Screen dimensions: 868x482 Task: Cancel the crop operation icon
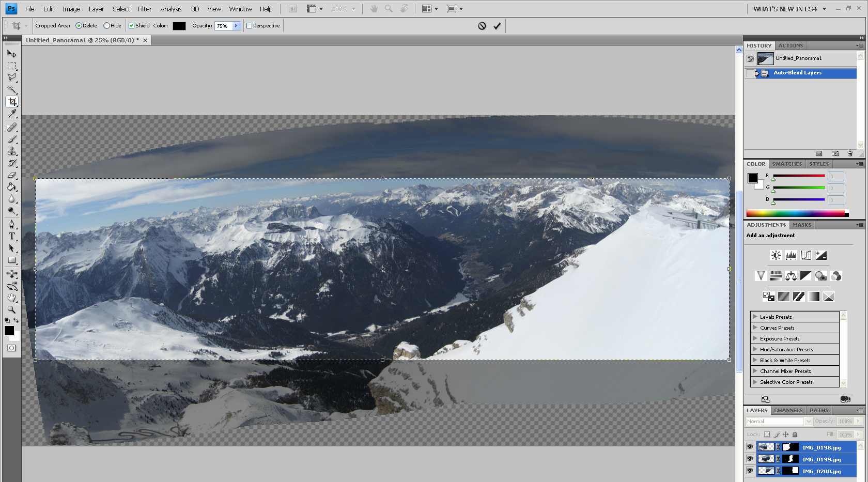tap(482, 26)
